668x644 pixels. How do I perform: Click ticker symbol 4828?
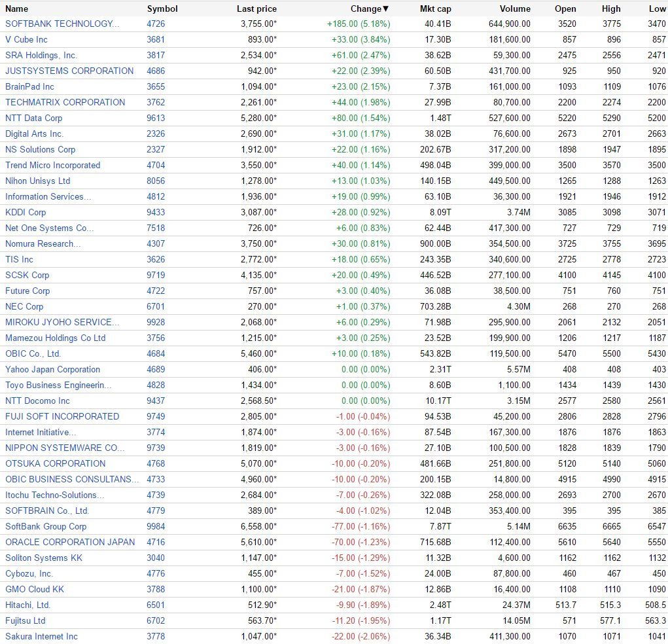pyautogui.click(x=156, y=385)
